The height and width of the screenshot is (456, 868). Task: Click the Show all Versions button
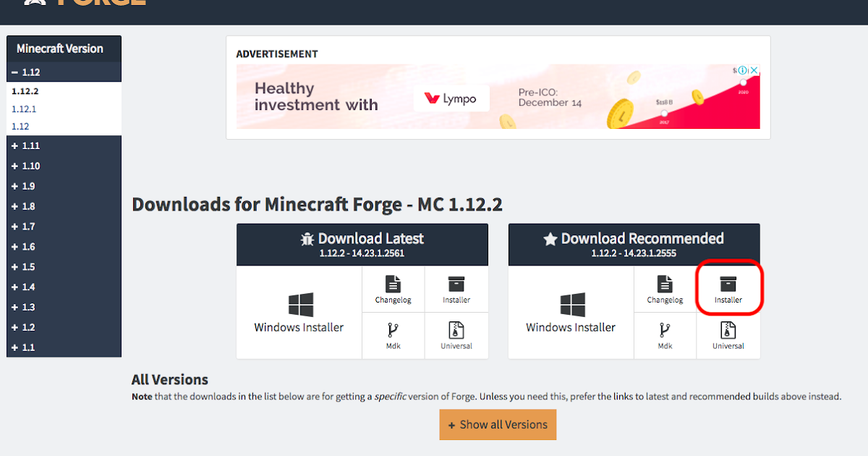click(x=498, y=425)
